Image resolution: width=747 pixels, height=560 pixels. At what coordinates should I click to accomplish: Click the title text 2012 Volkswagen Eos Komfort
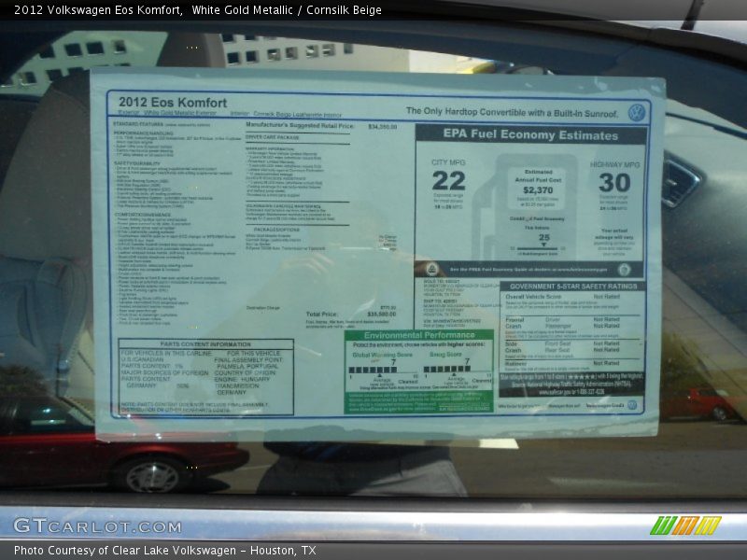click(x=92, y=9)
